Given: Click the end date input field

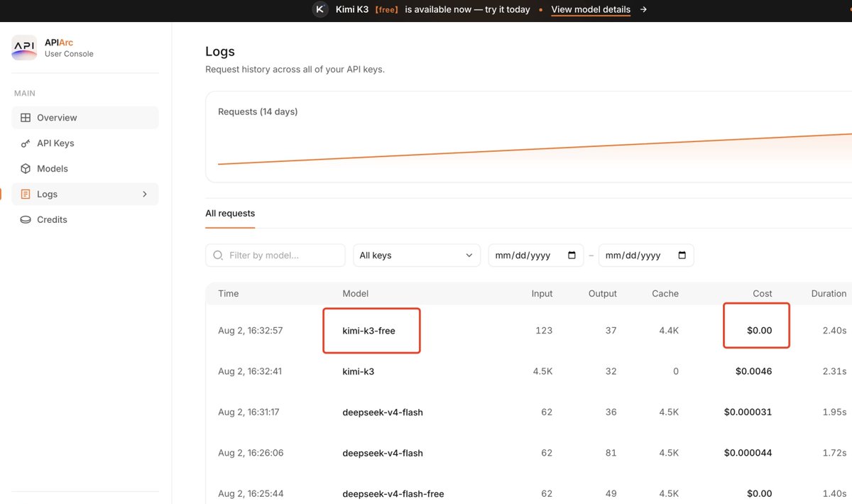Looking at the screenshot, I should pyautogui.click(x=646, y=256).
